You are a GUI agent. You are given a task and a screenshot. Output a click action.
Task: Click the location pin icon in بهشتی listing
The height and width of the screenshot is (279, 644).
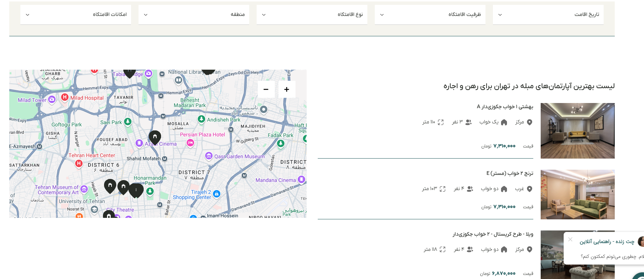pyautogui.click(x=530, y=122)
